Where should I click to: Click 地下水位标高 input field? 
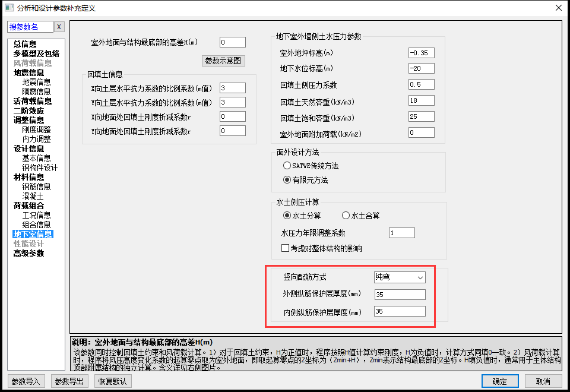pyautogui.click(x=422, y=68)
